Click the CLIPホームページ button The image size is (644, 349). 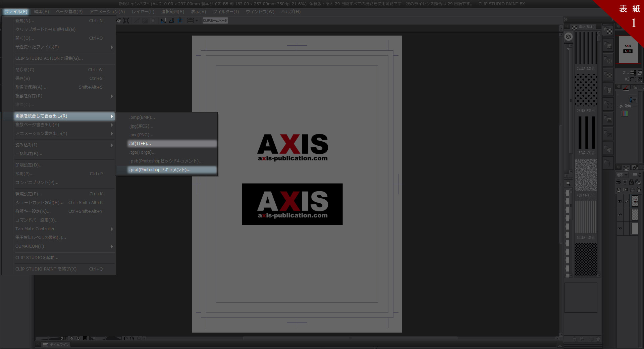[x=215, y=20]
